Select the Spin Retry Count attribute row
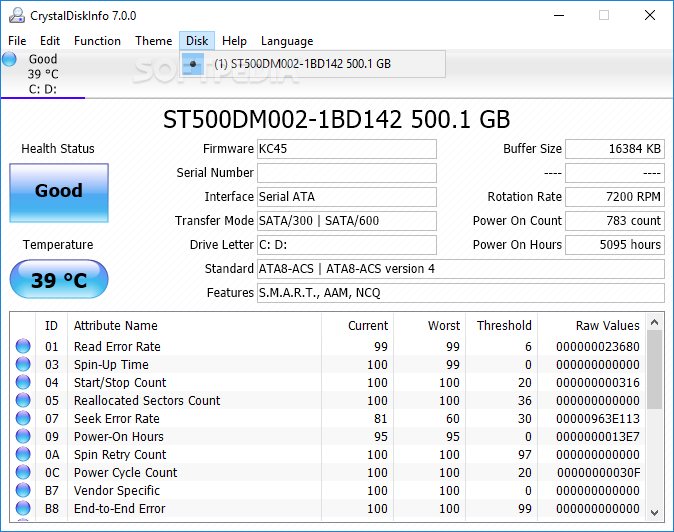 pyautogui.click(x=328, y=455)
